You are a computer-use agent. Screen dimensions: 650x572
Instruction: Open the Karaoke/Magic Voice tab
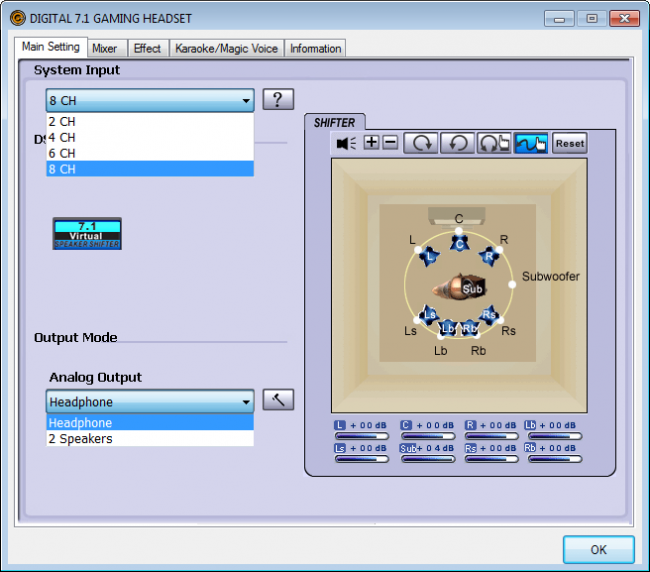click(226, 48)
